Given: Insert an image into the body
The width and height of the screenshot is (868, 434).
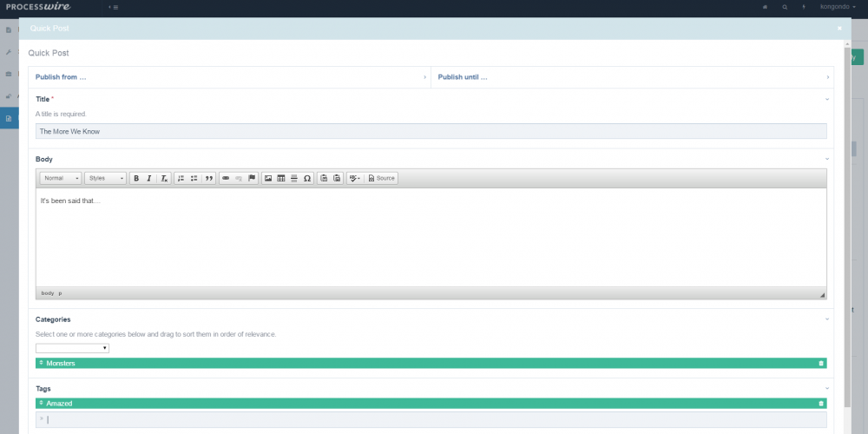Looking at the screenshot, I should (268, 178).
